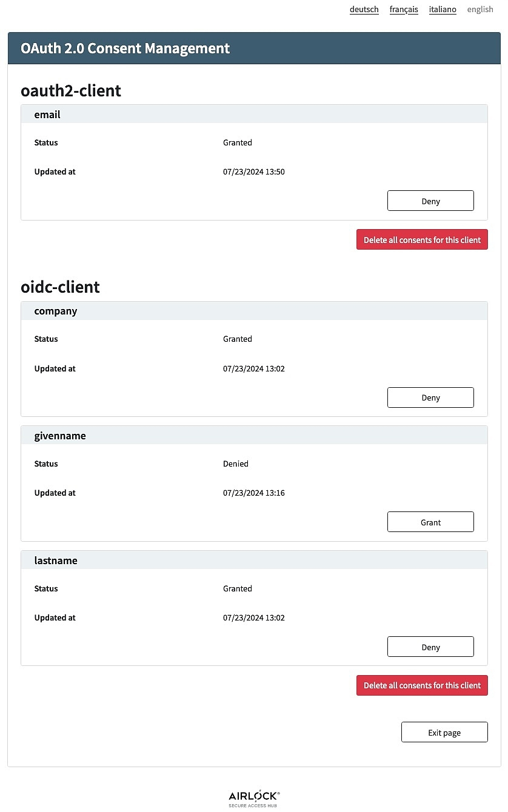Click the oauth2-client heading

coord(71,91)
